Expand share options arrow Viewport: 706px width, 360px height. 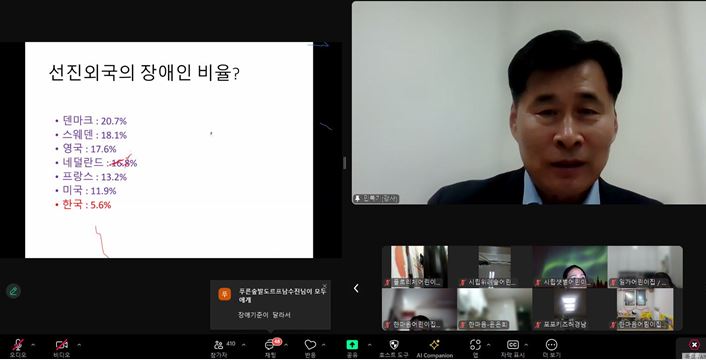click(370, 345)
